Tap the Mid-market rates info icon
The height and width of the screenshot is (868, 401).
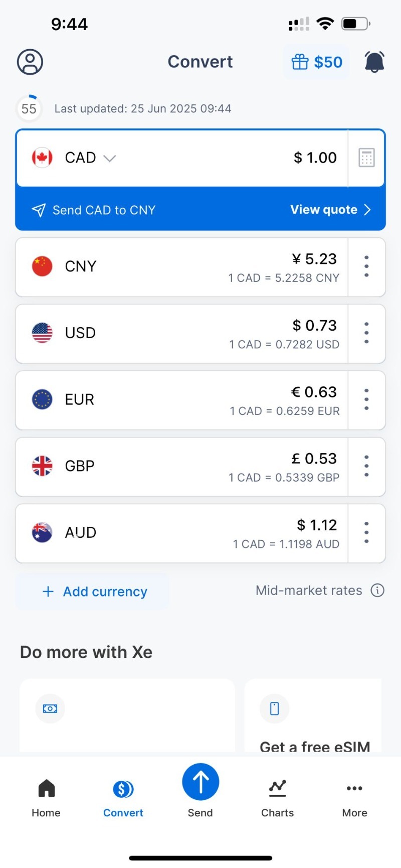[377, 591]
